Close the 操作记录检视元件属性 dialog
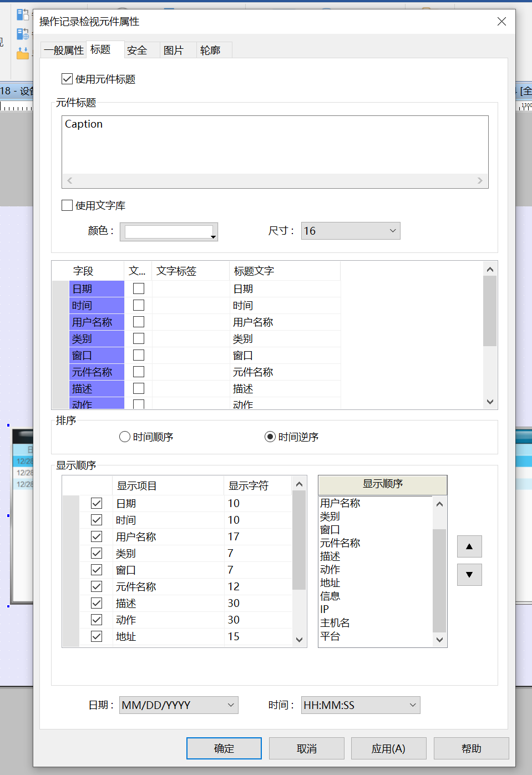 (501, 22)
